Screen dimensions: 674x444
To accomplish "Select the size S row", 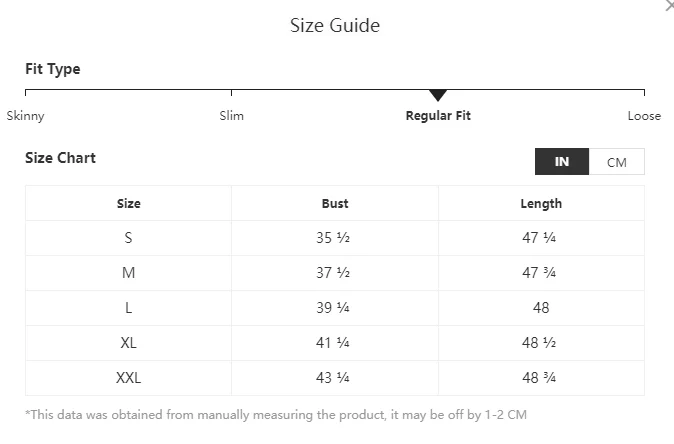I will tap(335, 238).
